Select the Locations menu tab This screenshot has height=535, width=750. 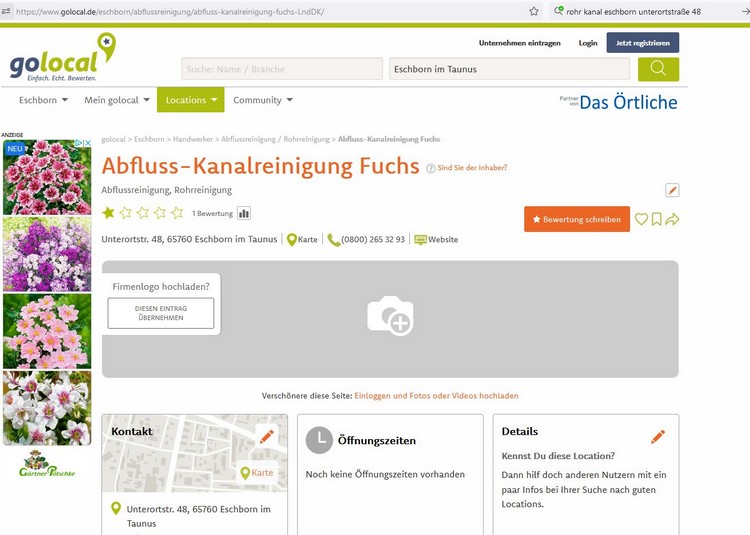pos(190,100)
